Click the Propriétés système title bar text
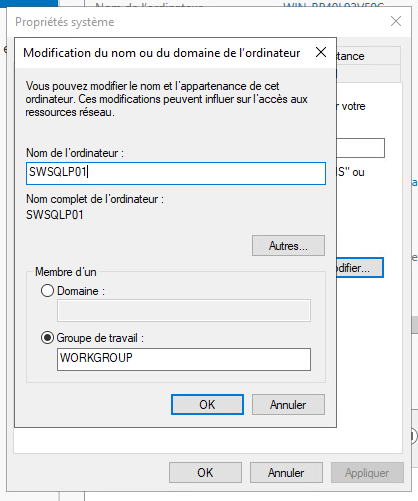418x501 pixels. pos(65,22)
